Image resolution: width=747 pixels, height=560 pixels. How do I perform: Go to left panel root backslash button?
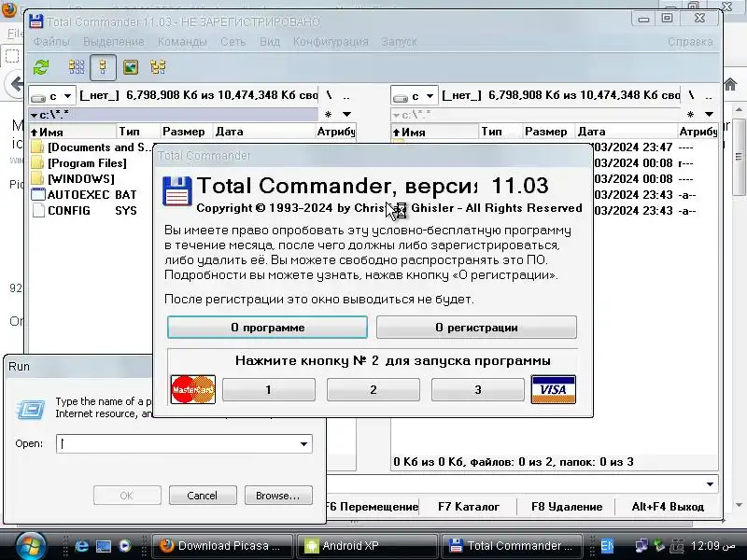click(330, 95)
